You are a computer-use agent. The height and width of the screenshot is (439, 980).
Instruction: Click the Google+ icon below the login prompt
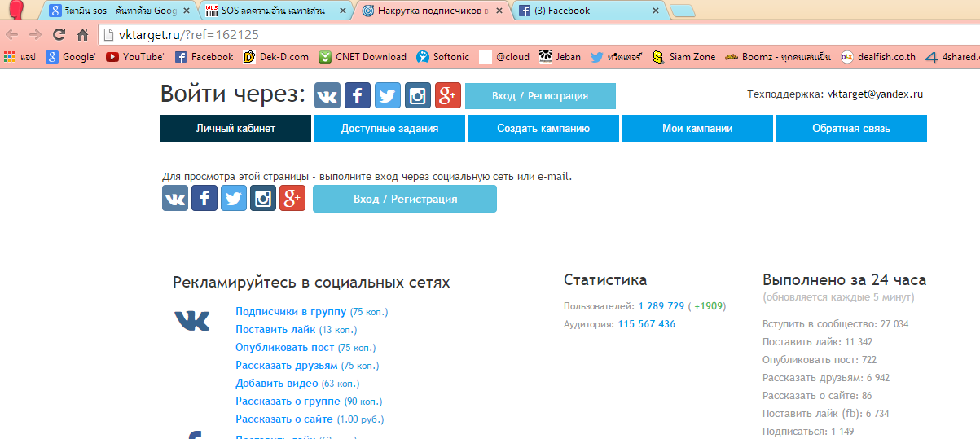[292, 198]
